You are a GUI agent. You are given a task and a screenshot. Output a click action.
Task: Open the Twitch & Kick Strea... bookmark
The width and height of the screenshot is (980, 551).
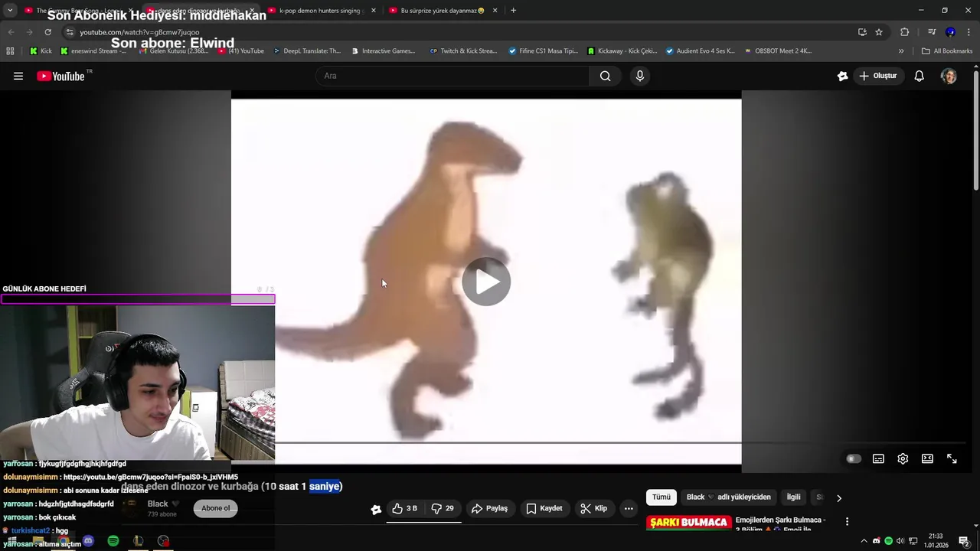(463, 51)
